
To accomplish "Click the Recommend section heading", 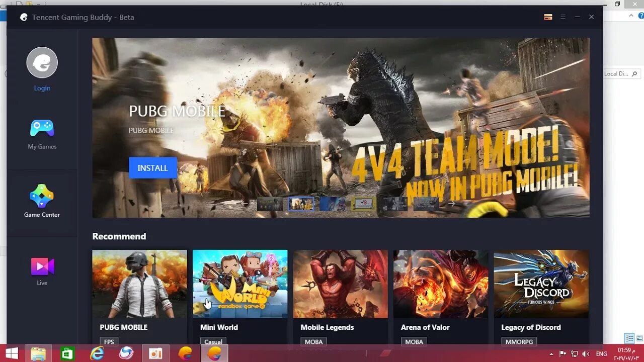I will pyautogui.click(x=119, y=236).
